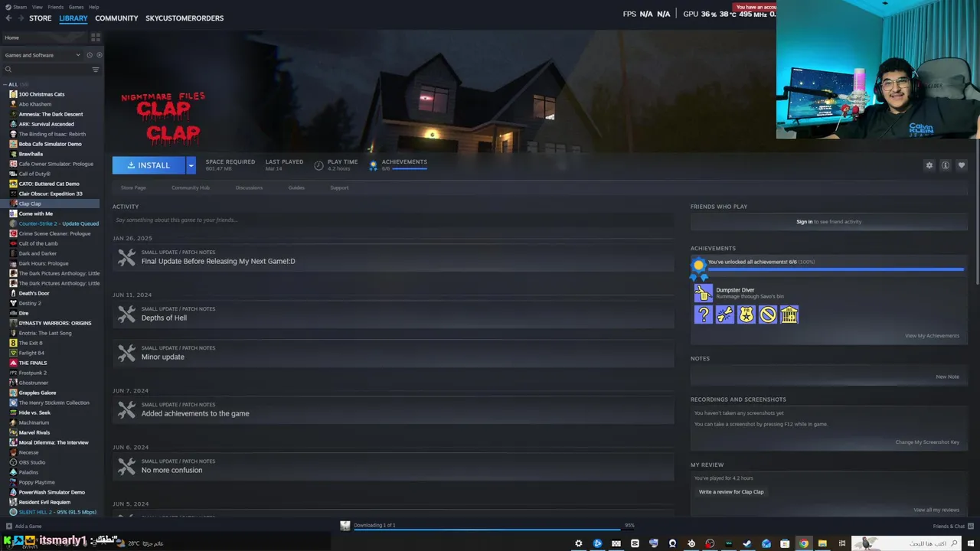Select Cult of the Lamb in library list
The height and width of the screenshot is (551, 980).
pyautogui.click(x=38, y=243)
